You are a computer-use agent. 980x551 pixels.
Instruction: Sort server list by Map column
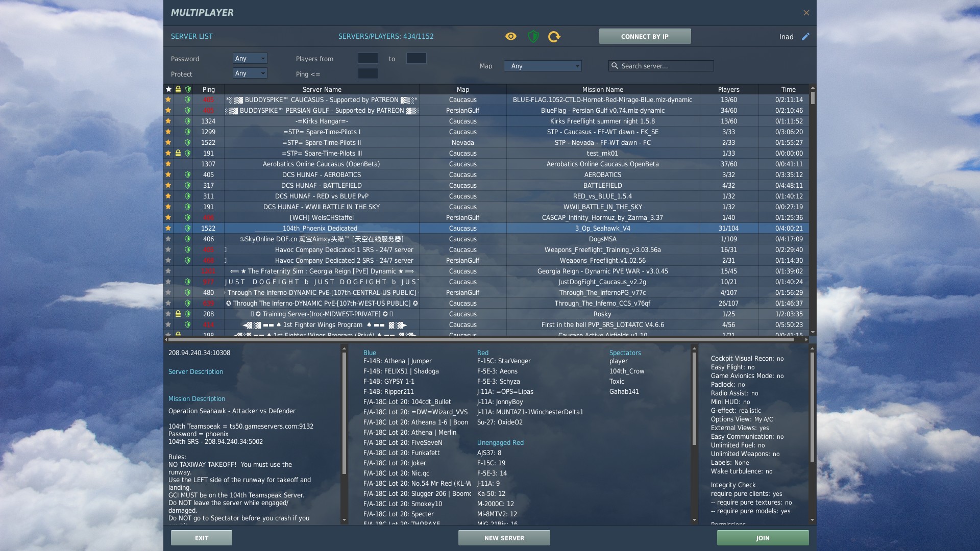click(463, 89)
